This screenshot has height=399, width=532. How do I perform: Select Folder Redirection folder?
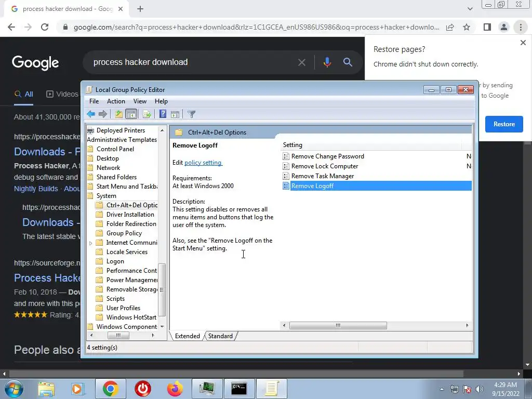point(131,224)
